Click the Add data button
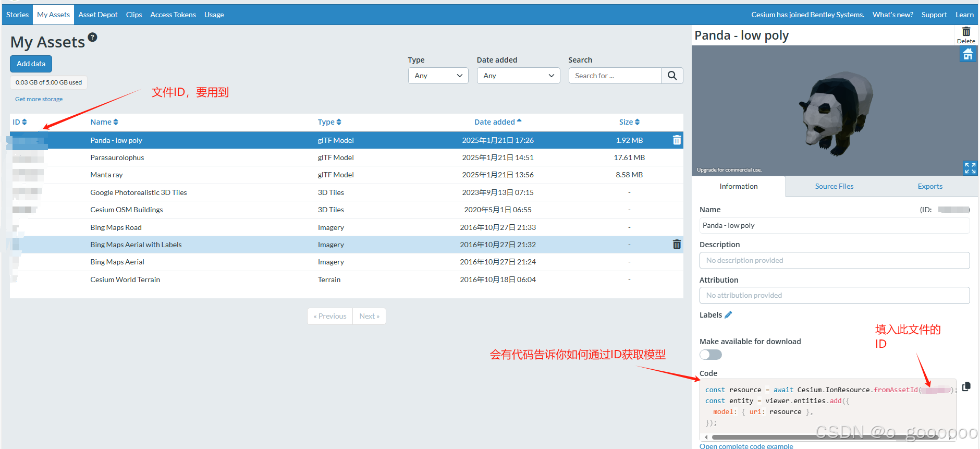The width and height of the screenshot is (980, 449). [x=31, y=64]
